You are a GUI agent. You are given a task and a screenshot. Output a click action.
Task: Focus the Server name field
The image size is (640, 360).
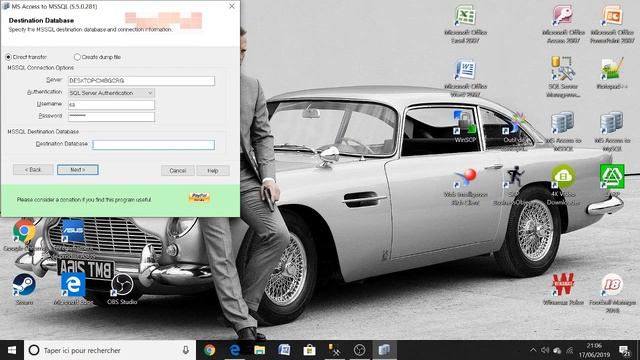click(x=141, y=81)
